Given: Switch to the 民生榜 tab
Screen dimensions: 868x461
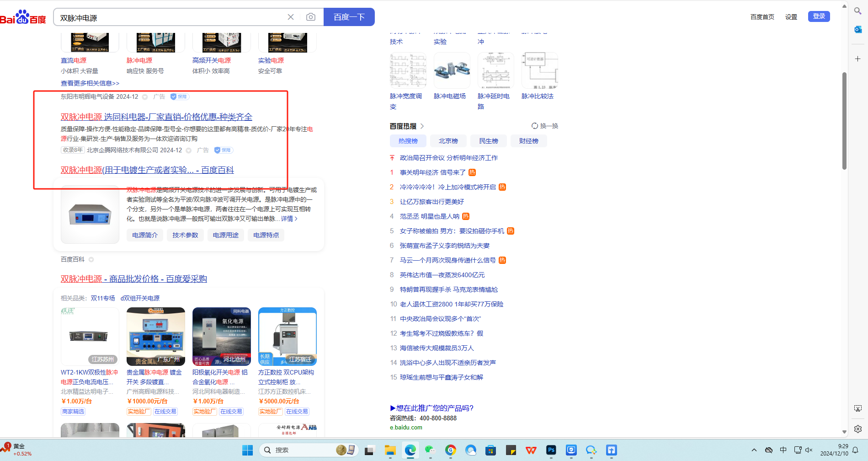Looking at the screenshot, I should click(x=488, y=141).
